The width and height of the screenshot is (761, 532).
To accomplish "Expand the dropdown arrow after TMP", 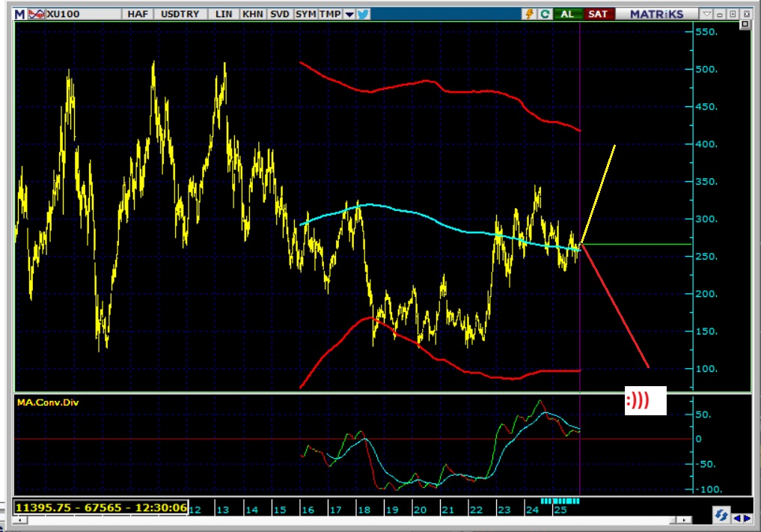I will point(349,14).
